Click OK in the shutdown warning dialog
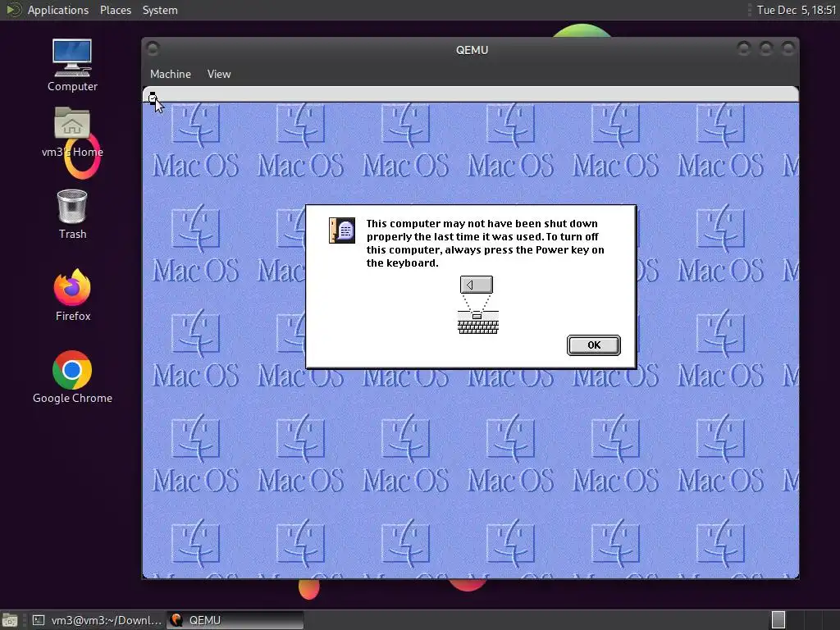Image resolution: width=840 pixels, height=630 pixels. [x=594, y=345]
